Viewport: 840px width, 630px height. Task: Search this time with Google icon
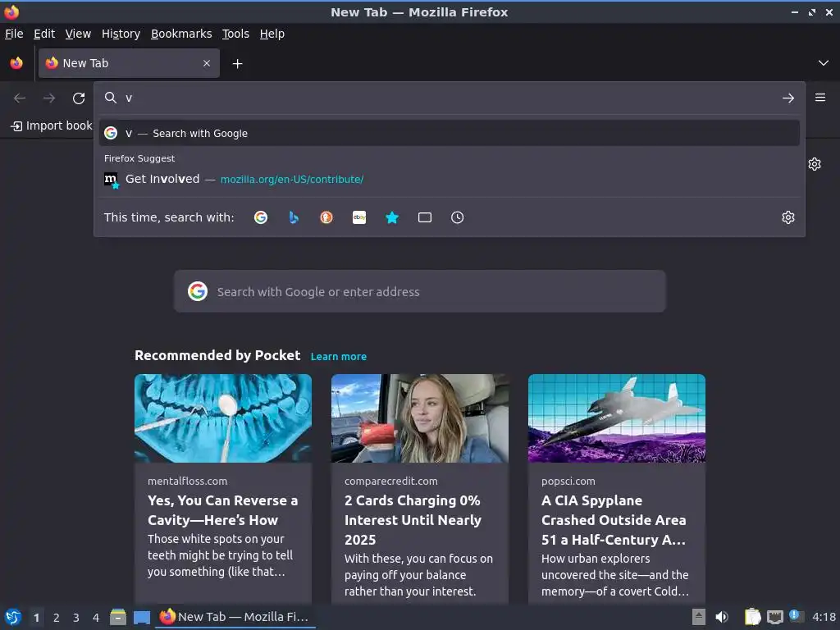(x=261, y=217)
